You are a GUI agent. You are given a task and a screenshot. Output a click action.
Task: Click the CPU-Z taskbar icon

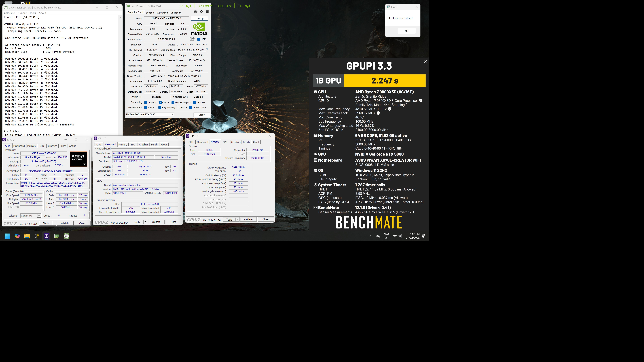47,236
